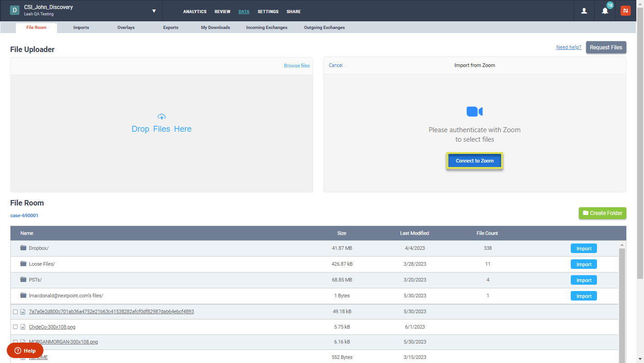Open the Loose Files/ folder name

point(42,264)
